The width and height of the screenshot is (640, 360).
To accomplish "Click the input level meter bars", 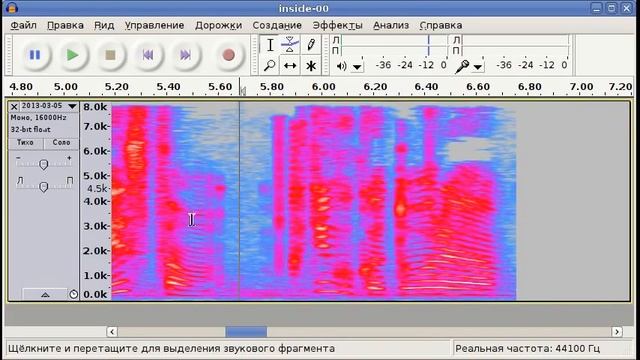I will (x=515, y=45).
